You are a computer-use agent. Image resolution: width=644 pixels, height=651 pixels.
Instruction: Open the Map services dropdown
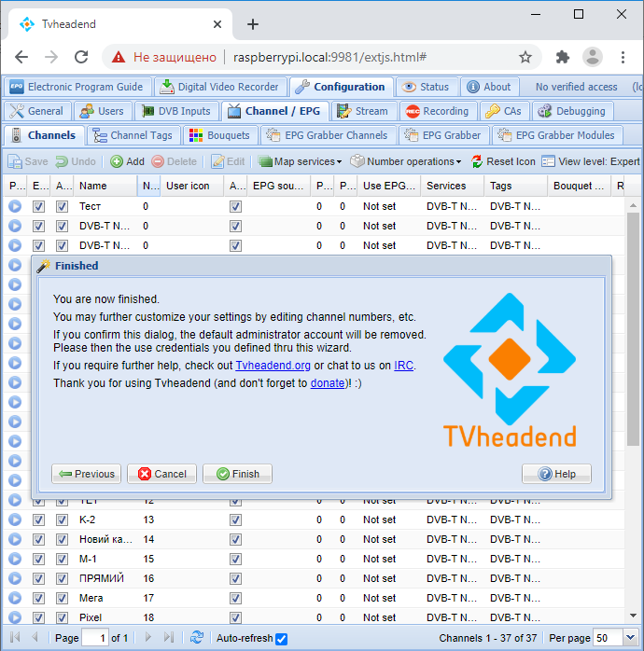(x=300, y=161)
